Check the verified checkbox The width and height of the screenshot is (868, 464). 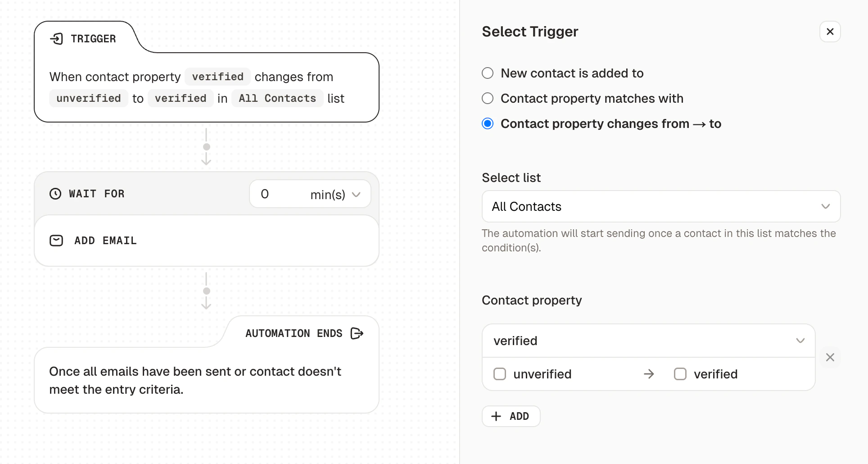pyautogui.click(x=680, y=374)
